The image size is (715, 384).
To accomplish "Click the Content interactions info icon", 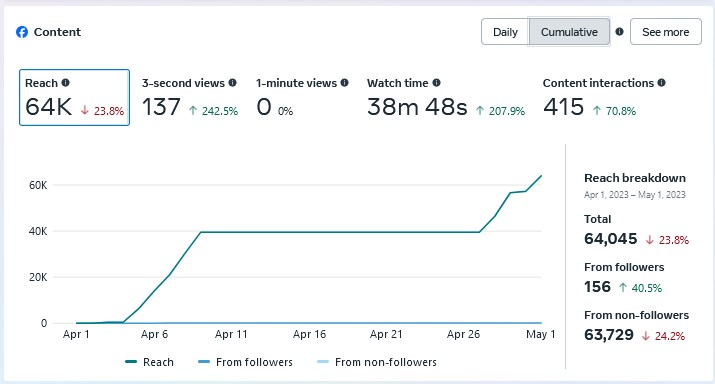I will pyautogui.click(x=662, y=83).
